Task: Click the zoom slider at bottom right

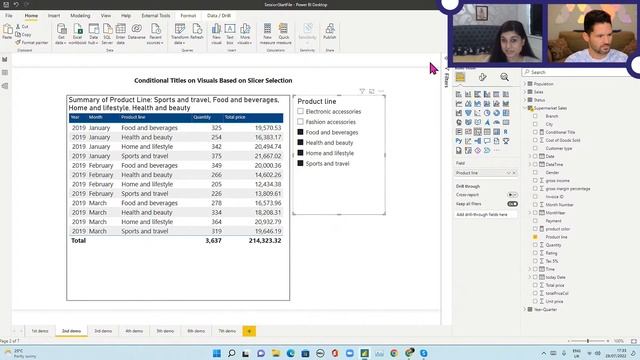Action: pyautogui.click(x=589, y=341)
